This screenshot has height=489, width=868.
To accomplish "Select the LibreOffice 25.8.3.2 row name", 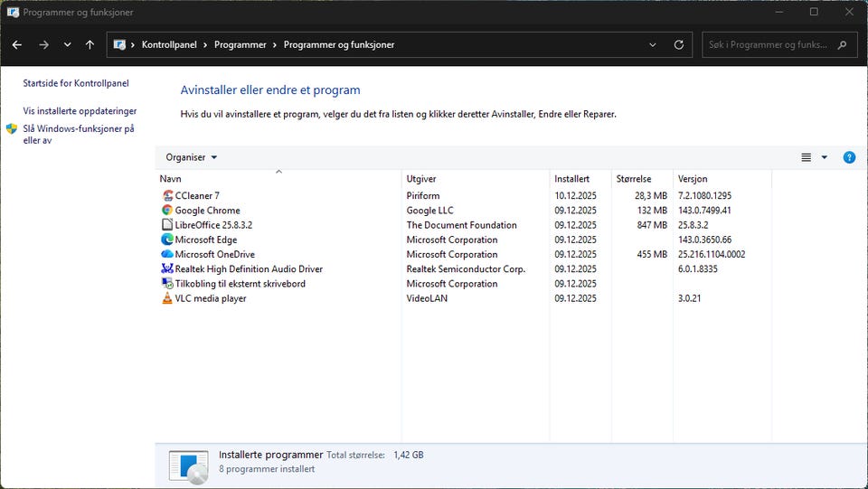I will 213,224.
